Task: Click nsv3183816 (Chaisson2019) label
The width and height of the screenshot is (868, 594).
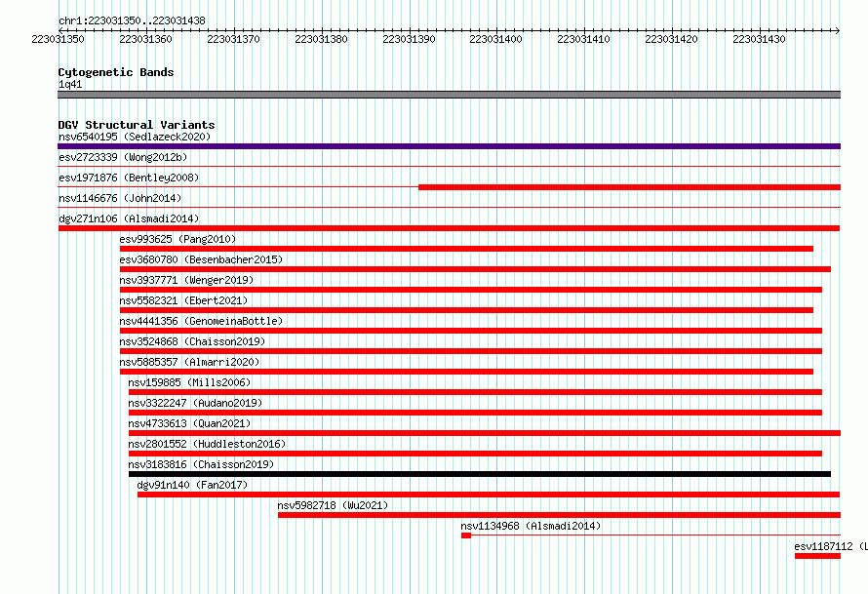Action: coord(201,464)
